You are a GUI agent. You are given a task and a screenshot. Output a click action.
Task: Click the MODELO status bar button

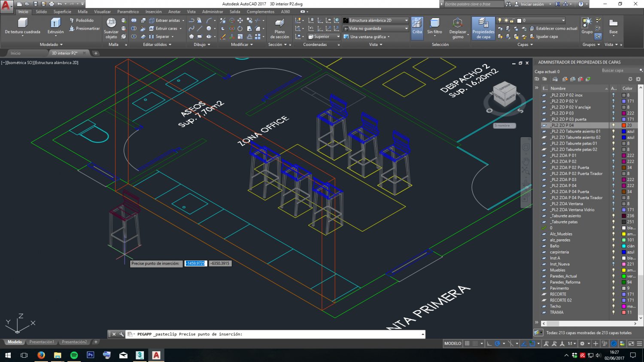453,344
